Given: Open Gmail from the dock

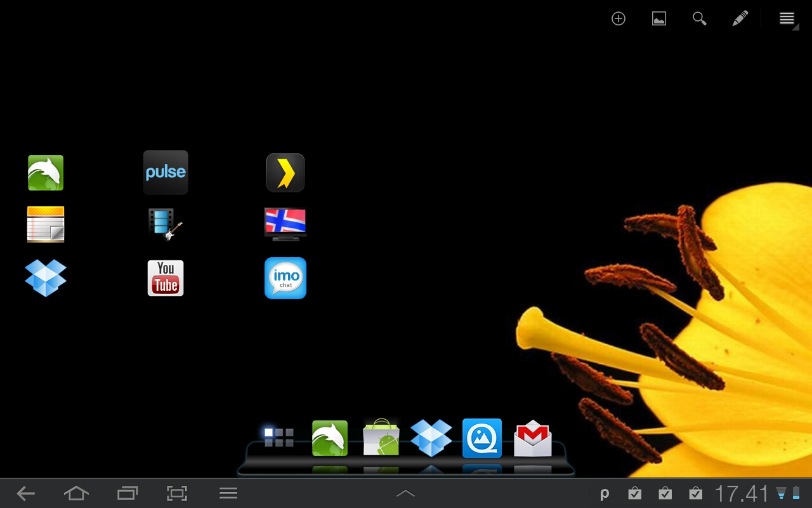Looking at the screenshot, I should 533,438.
